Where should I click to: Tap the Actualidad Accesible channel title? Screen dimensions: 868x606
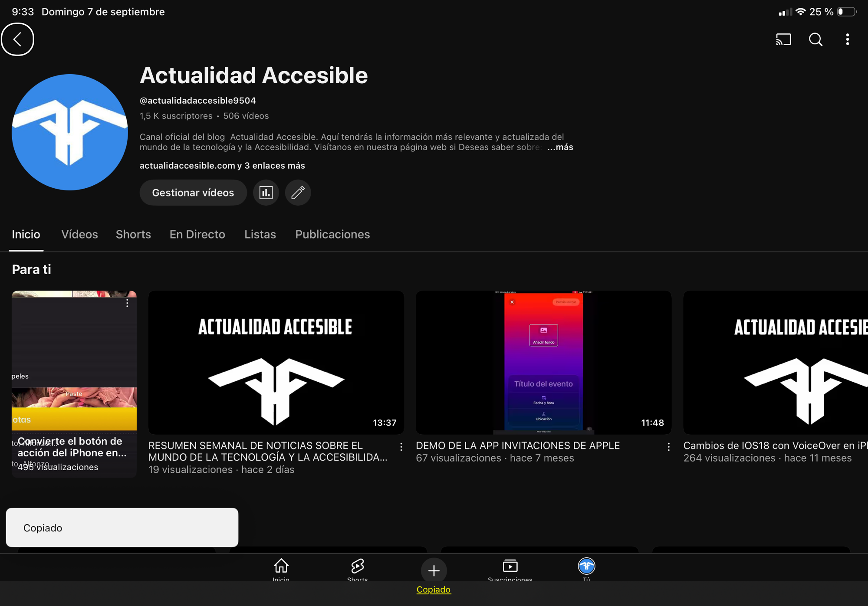click(x=253, y=75)
